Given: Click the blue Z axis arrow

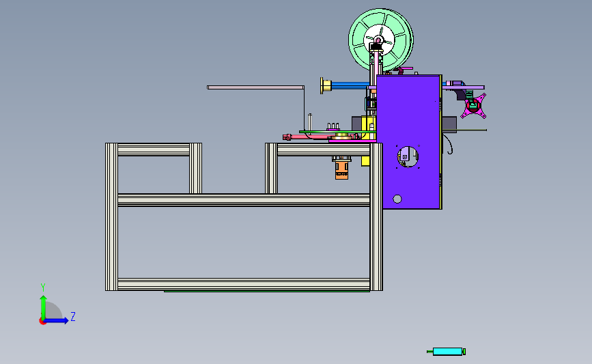Looking at the screenshot, I should 57,320.
